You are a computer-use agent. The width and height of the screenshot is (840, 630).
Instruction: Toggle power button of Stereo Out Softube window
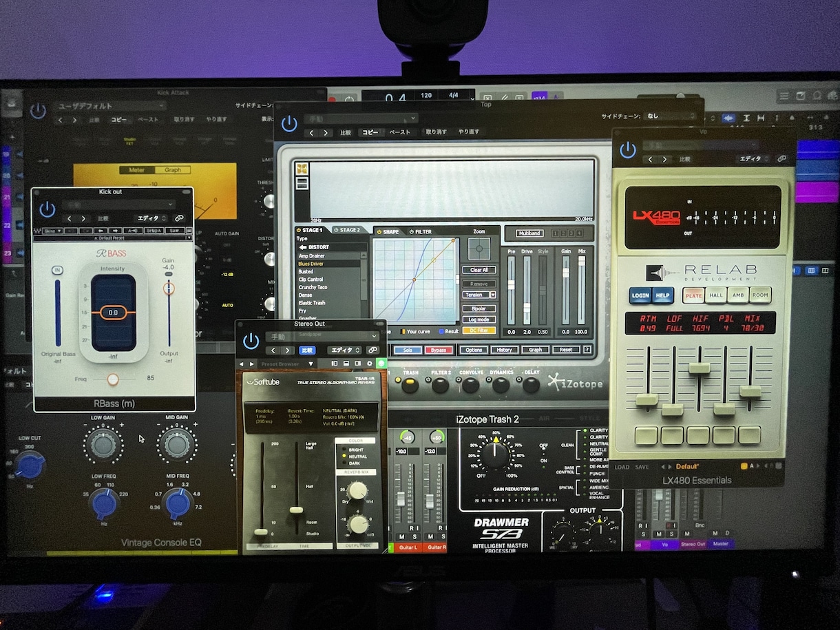pos(251,341)
